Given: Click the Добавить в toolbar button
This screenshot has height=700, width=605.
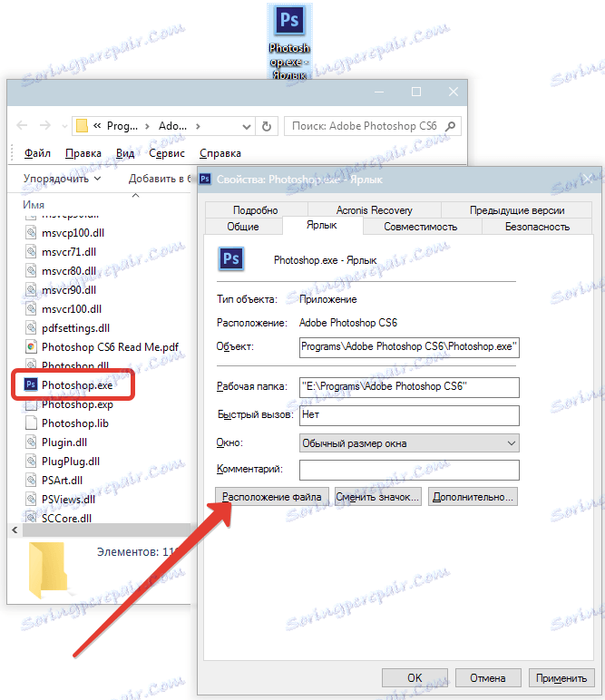Looking at the screenshot, I should coord(160,179).
